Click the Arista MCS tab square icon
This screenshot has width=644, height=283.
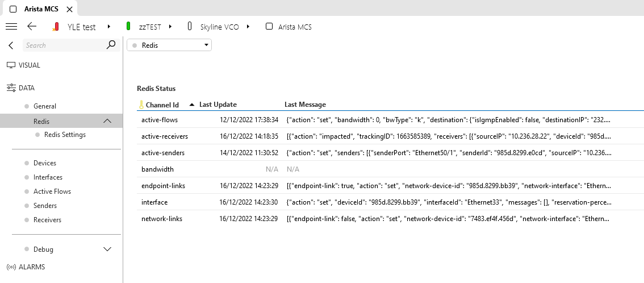point(13,9)
